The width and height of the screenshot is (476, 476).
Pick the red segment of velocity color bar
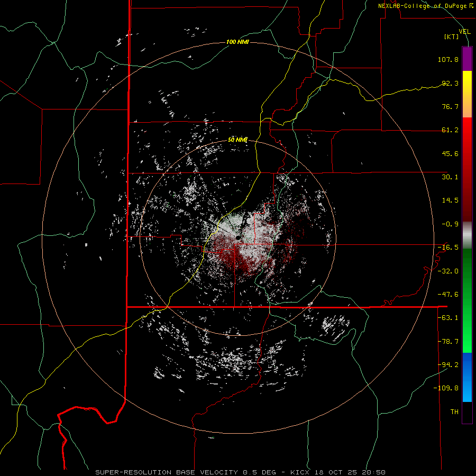[x=467, y=169]
